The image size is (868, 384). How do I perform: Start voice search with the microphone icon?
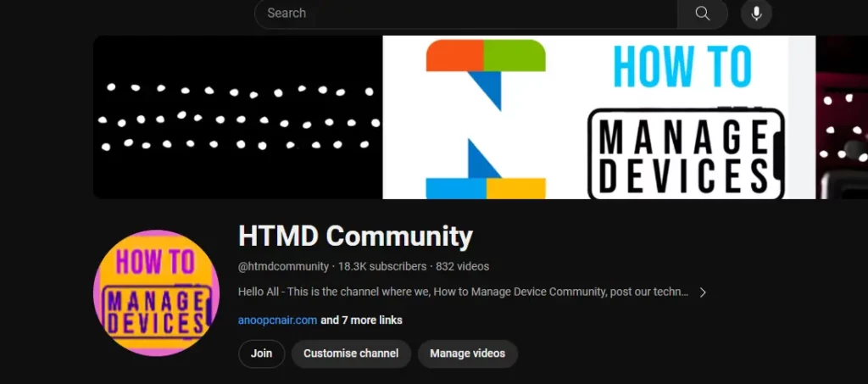coord(756,14)
